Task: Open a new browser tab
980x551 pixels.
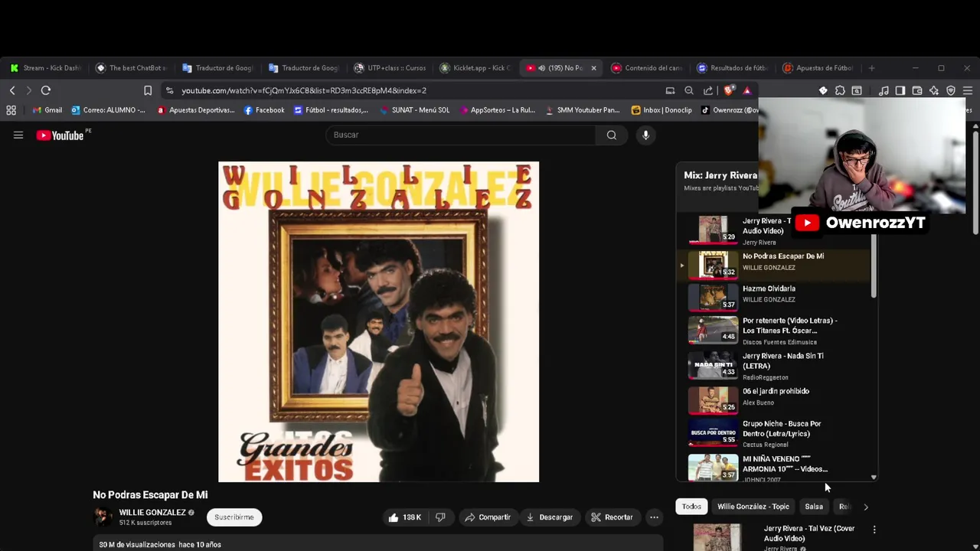Action: coord(871,68)
